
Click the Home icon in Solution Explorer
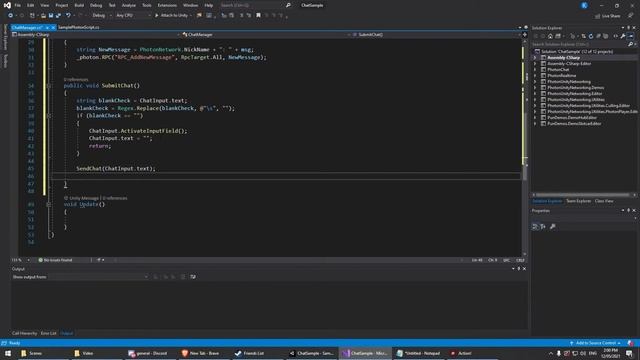(550, 36)
